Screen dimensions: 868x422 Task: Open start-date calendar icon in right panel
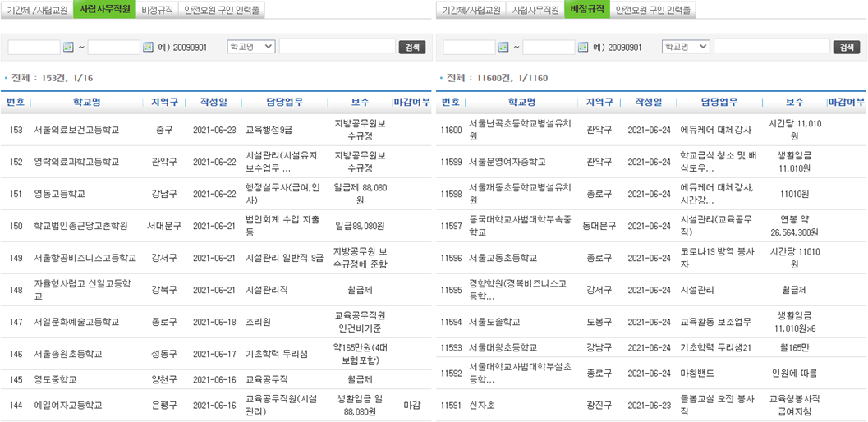(x=503, y=47)
